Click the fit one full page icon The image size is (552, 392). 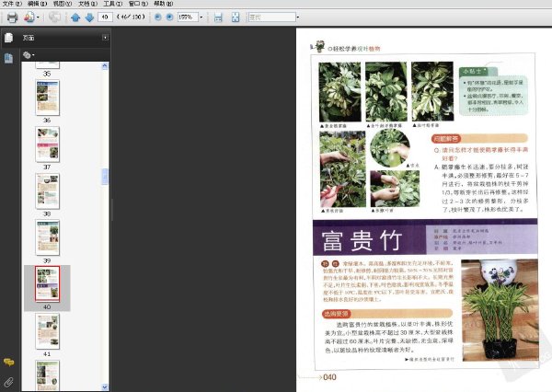[236, 17]
